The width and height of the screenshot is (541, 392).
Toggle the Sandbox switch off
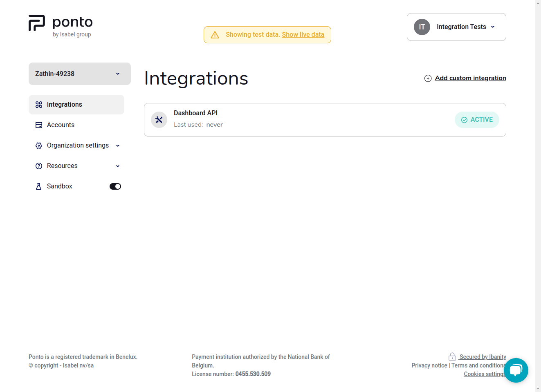pyautogui.click(x=115, y=186)
